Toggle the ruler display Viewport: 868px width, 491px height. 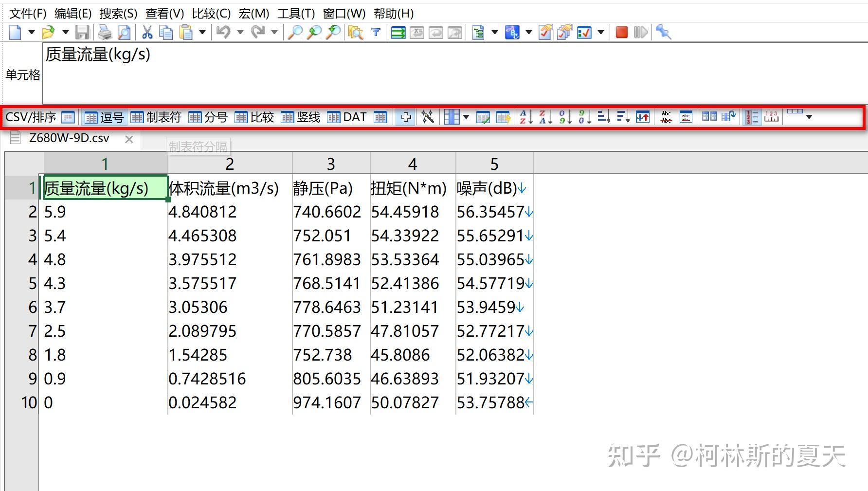pos(772,117)
